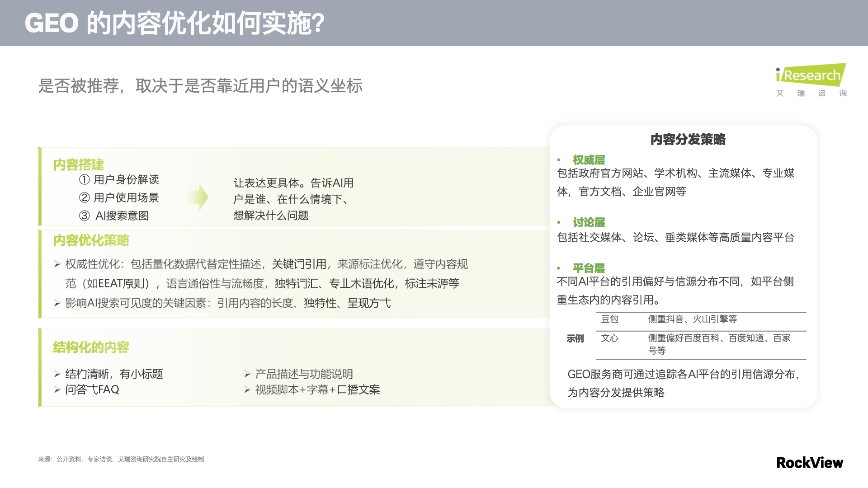Click the 讨论层 heading
The width and height of the screenshot is (868, 488).
[x=589, y=222]
